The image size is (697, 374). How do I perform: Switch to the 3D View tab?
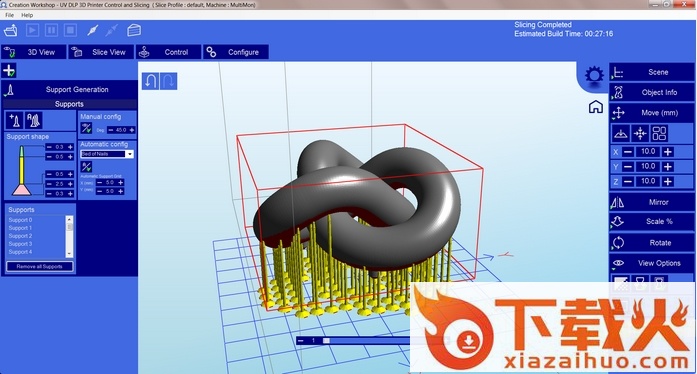click(34, 52)
